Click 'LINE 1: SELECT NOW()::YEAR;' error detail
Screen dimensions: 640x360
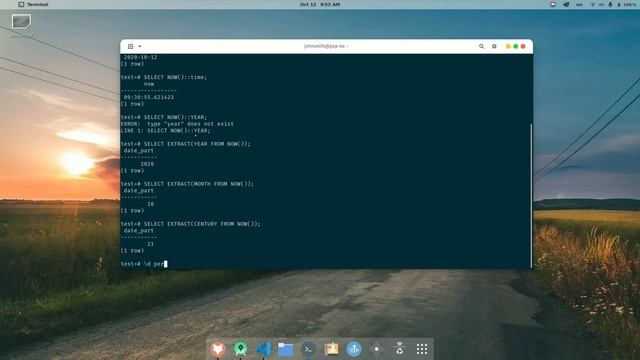tap(165, 131)
